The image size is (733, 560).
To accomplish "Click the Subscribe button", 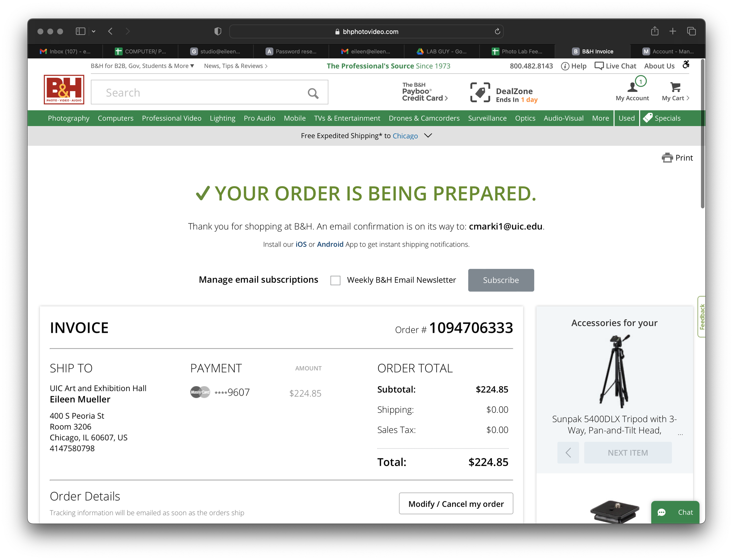I will 501,280.
